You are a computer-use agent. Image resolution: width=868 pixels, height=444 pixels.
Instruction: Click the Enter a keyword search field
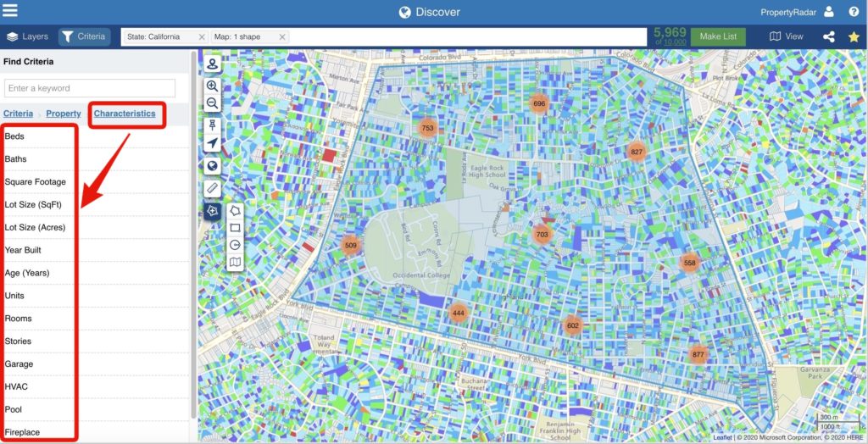tap(90, 88)
